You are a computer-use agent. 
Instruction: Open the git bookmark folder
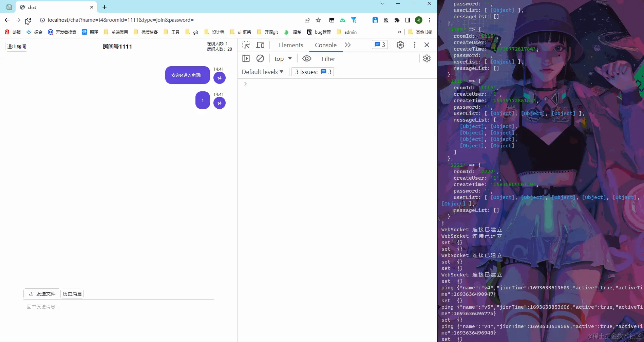coord(192,32)
